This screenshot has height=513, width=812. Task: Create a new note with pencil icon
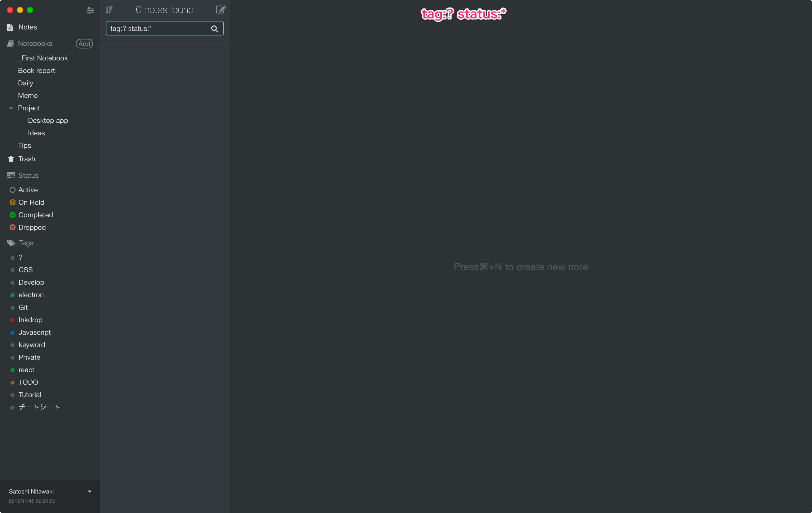[221, 9]
